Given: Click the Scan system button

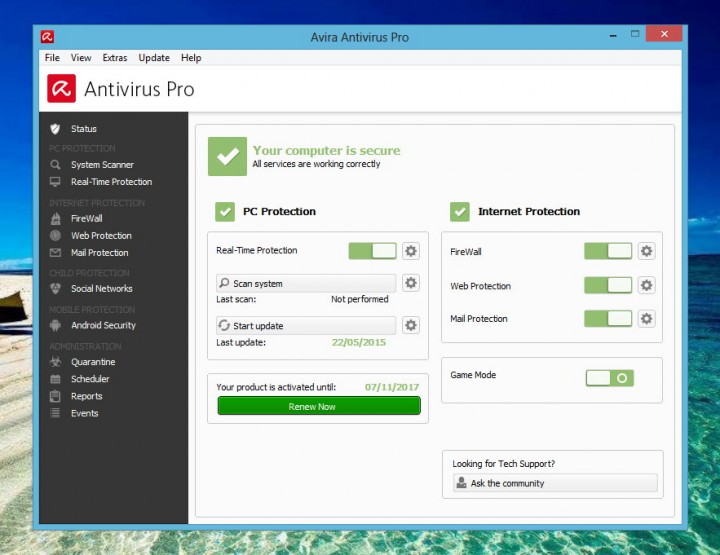Looking at the screenshot, I should click(x=306, y=283).
